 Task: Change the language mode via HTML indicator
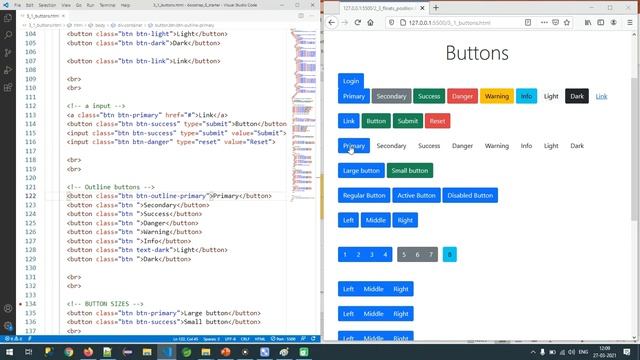point(260,339)
